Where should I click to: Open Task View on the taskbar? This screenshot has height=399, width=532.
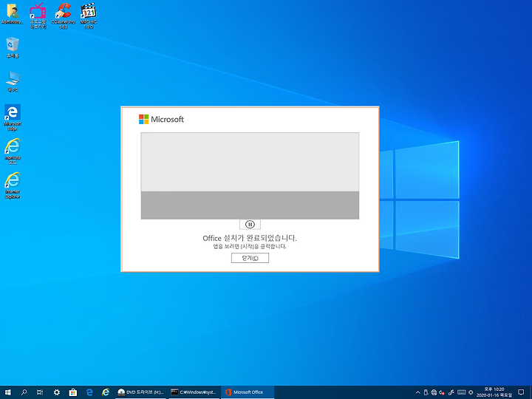pyautogui.click(x=40, y=392)
